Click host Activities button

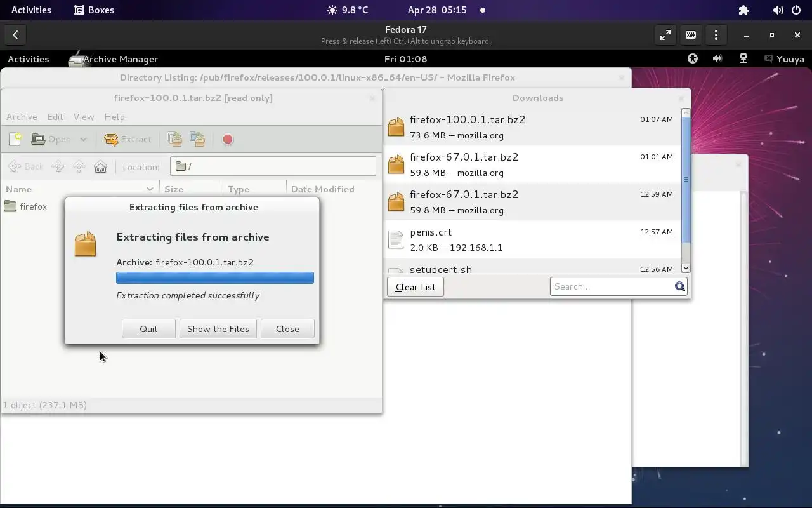pyautogui.click(x=31, y=10)
